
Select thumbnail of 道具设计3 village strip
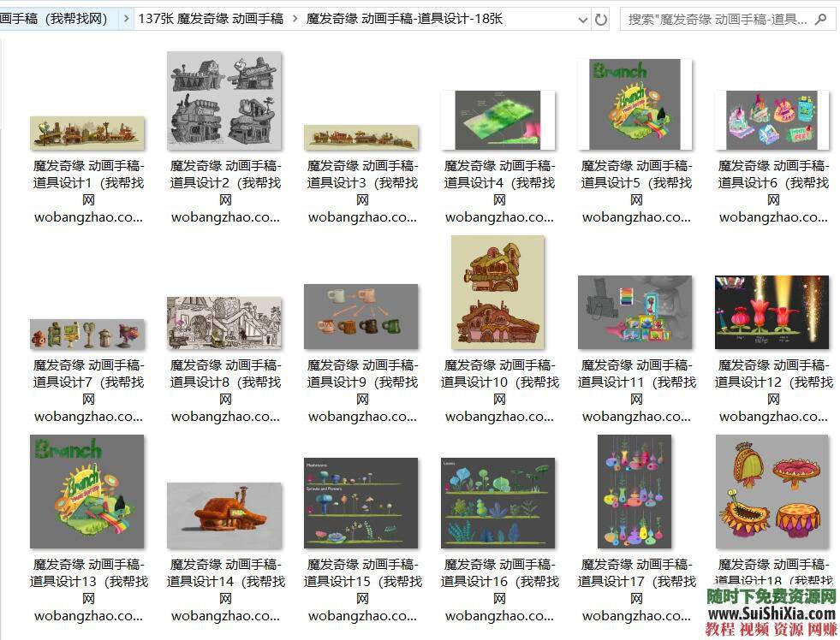coord(361,137)
